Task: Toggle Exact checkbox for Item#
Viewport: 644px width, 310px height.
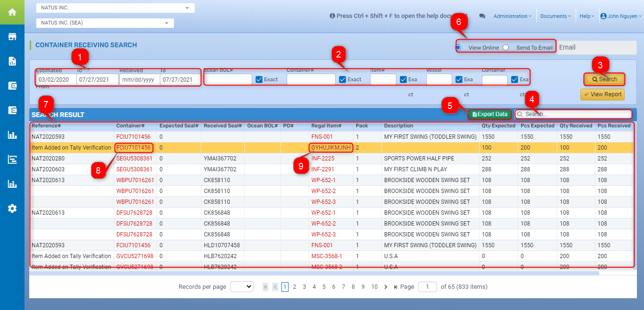Action: 403,79
